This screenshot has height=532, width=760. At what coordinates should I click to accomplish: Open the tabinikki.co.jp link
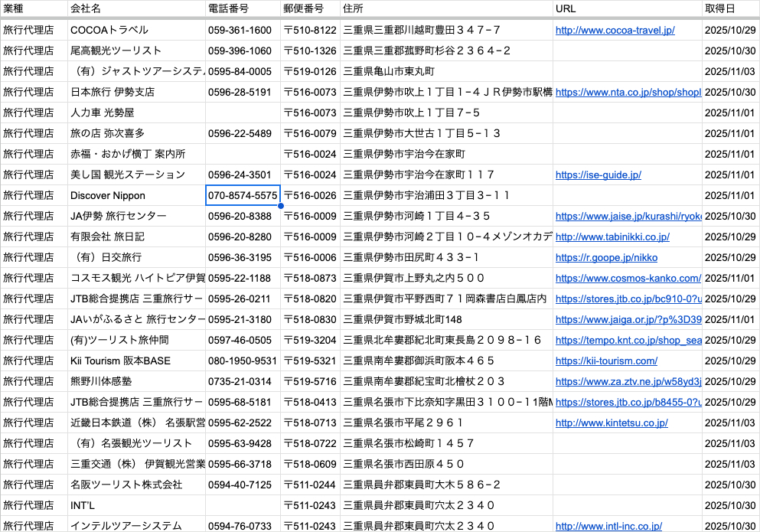(612, 237)
